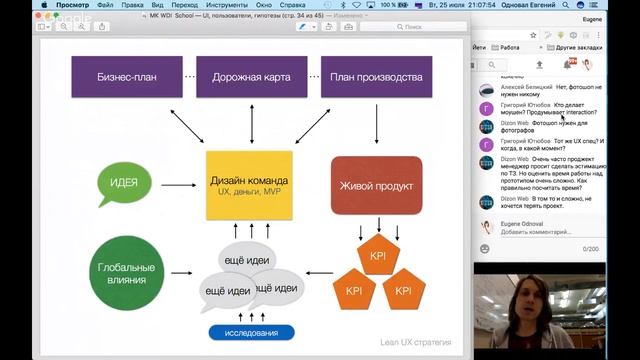Click the date and time in menu bar

click(x=462, y=5)
